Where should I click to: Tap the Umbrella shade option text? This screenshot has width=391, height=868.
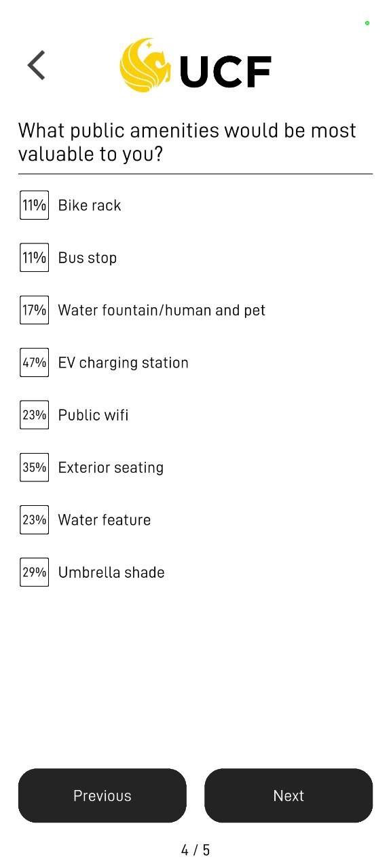tap(111, 572)
